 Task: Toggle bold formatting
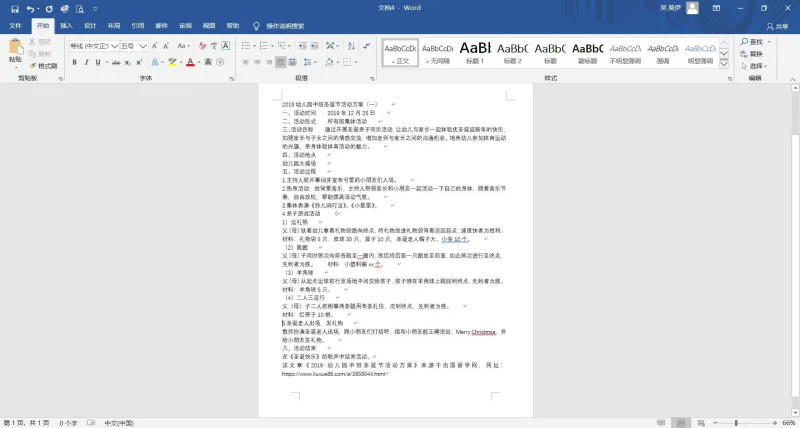coord(74,62)
